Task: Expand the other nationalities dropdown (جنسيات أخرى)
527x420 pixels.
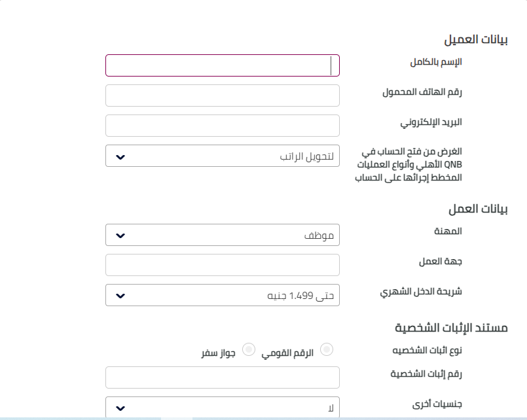Action: click(223, 408)
